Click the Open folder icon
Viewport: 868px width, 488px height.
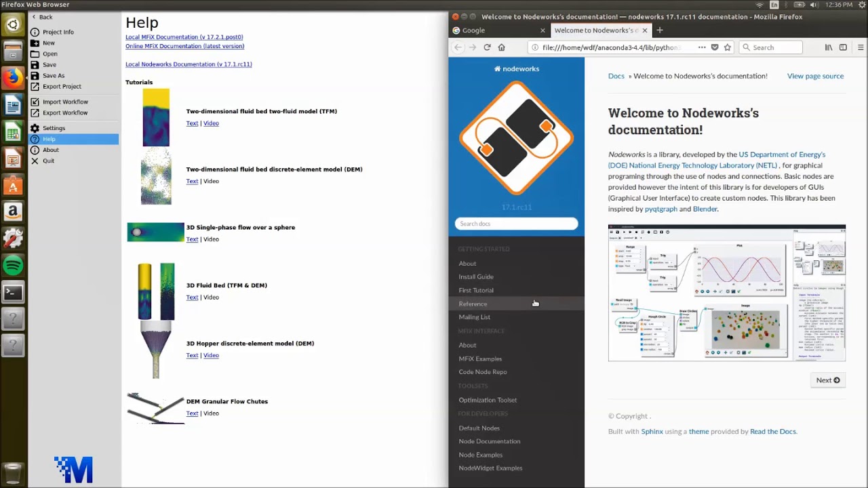(35, 54)
